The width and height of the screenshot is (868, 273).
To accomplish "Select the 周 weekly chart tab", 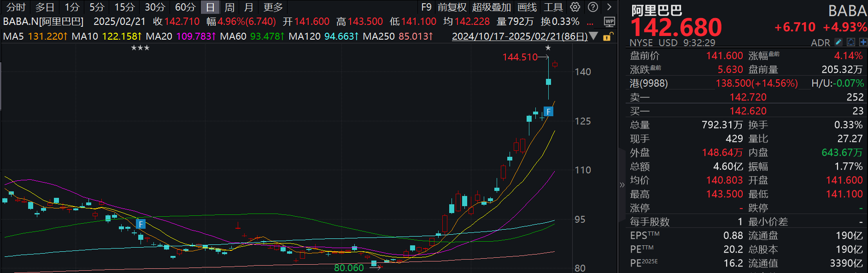I will pyautogui.click(x=229, y=7).
